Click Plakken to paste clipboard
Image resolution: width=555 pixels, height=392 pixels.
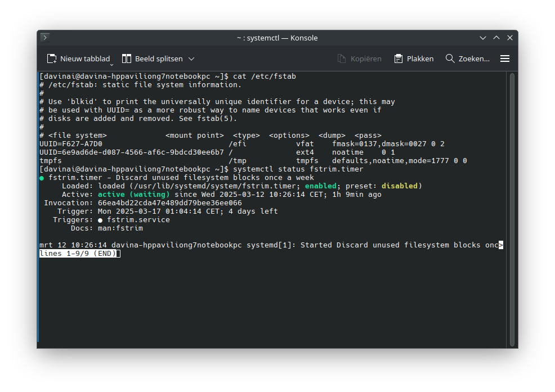[x=414, y=58]
